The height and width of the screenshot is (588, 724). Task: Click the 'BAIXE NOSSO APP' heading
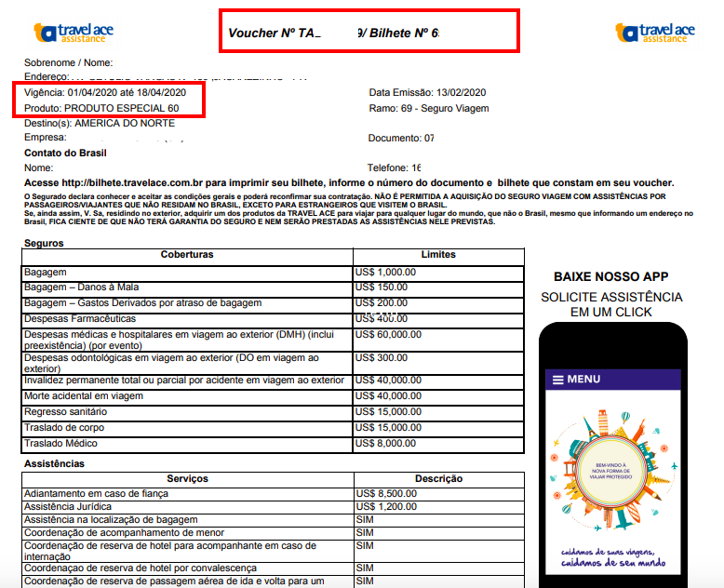click(x=610, y=277)
